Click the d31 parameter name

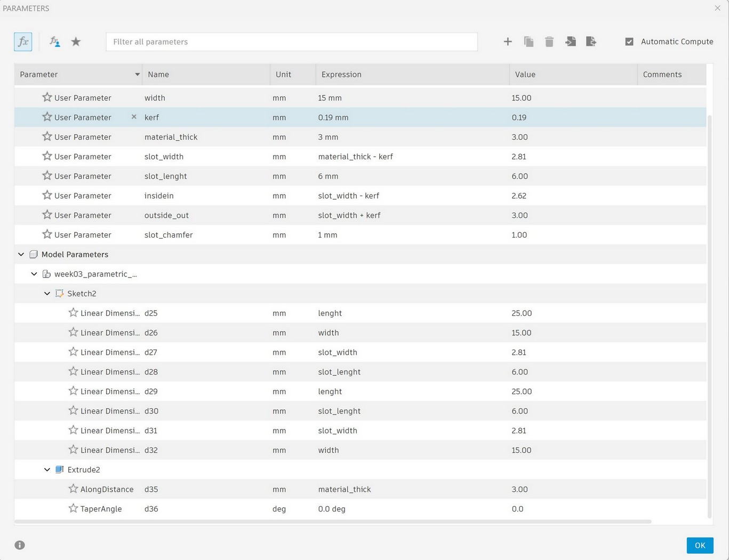pos(151,431)
